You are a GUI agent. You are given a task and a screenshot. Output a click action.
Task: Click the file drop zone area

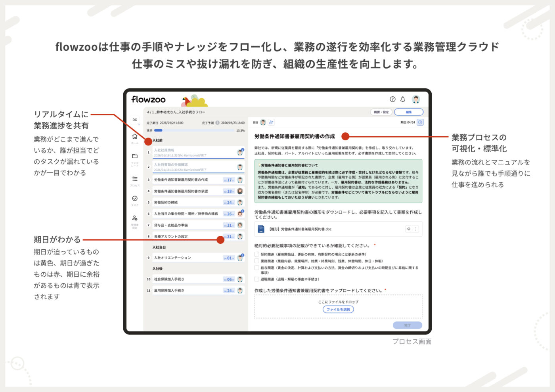338,306
